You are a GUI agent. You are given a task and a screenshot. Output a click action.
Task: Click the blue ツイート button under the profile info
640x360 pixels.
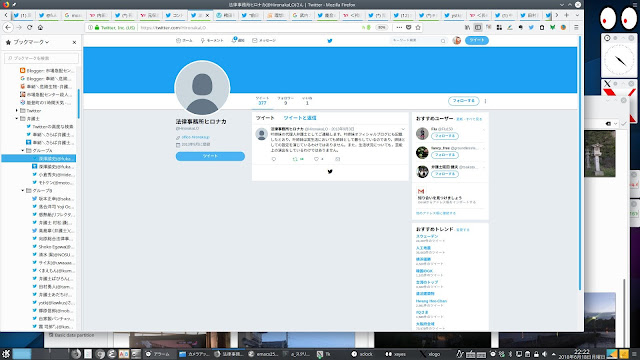(210, 156)
